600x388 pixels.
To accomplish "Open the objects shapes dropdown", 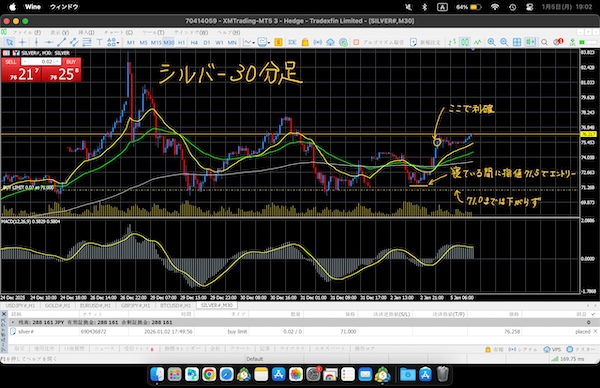I will click(x=113, y=42).
